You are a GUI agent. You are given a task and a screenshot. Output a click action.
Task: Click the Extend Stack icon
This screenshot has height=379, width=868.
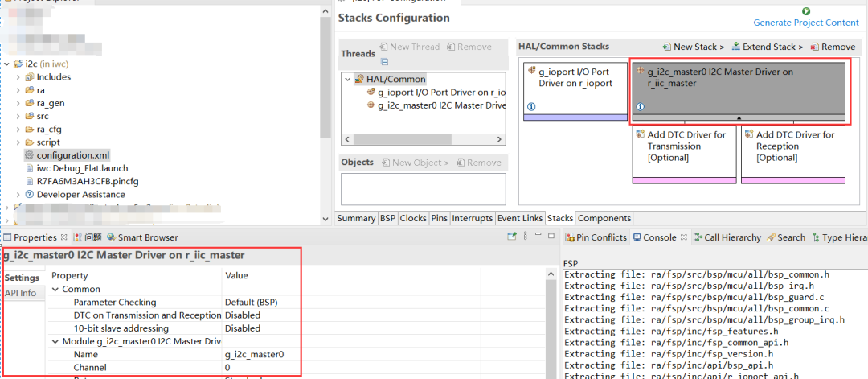point(735,47)
